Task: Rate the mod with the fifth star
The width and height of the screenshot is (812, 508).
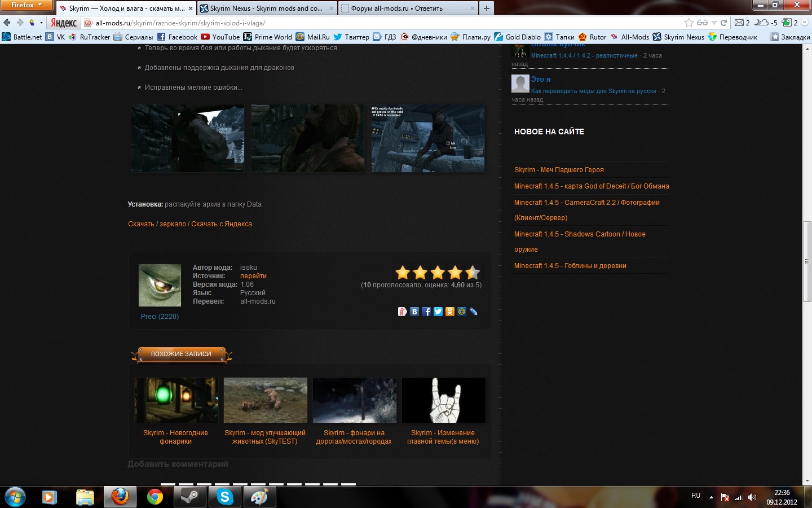Action: [473, 273]
